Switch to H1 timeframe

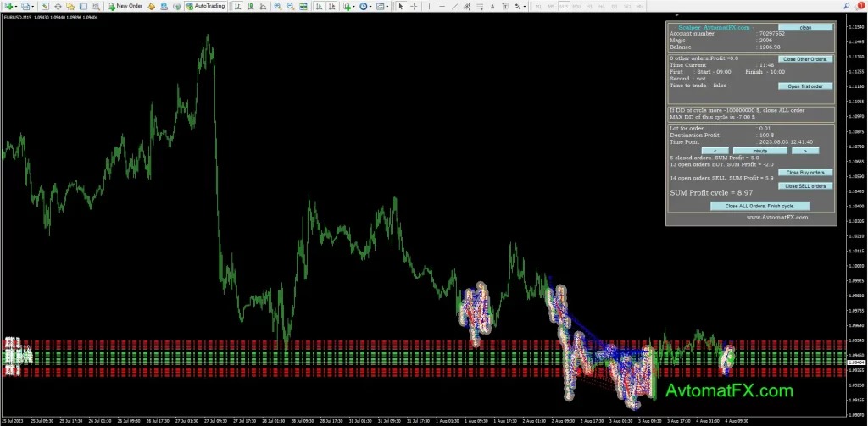coord(589,6)
